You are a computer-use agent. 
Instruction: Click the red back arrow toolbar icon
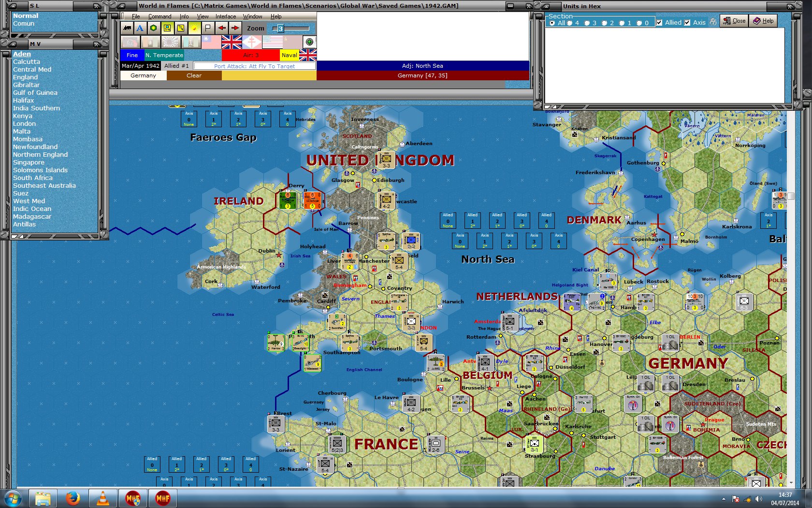pyautogui.click(x=221, y=28)
